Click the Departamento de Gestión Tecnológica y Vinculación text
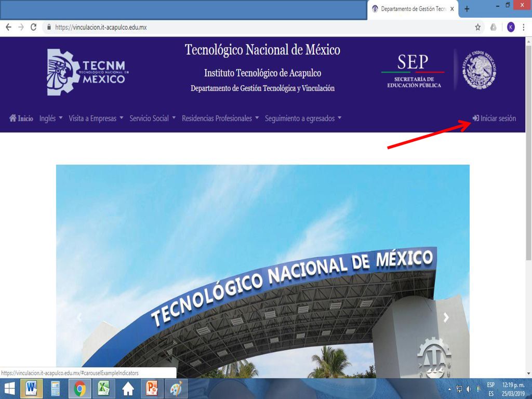 [x=262, y=88]
